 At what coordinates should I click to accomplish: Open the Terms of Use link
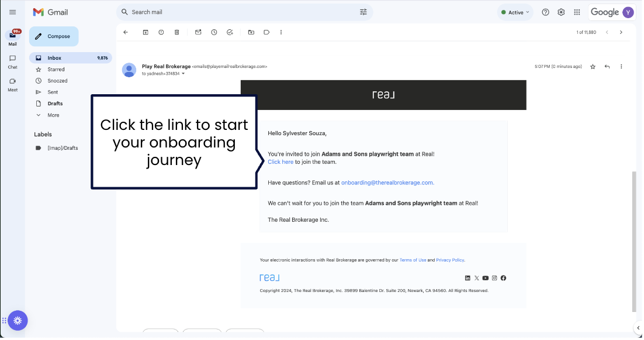pos(413,260)
